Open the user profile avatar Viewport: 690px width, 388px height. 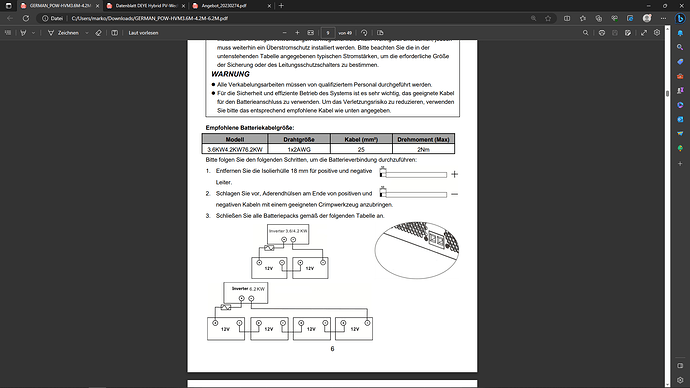pyautogui.click(x=647, y=18)
